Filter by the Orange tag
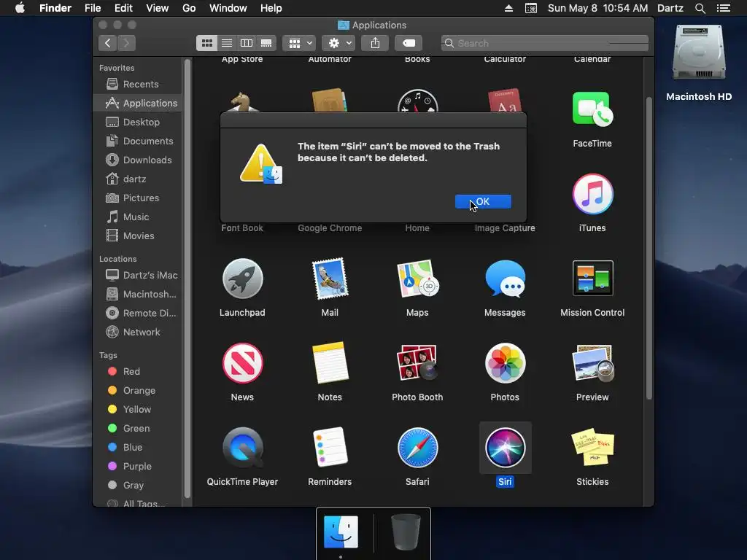The height and width of the screenshot is (560, 747). (x=138, y=391)
